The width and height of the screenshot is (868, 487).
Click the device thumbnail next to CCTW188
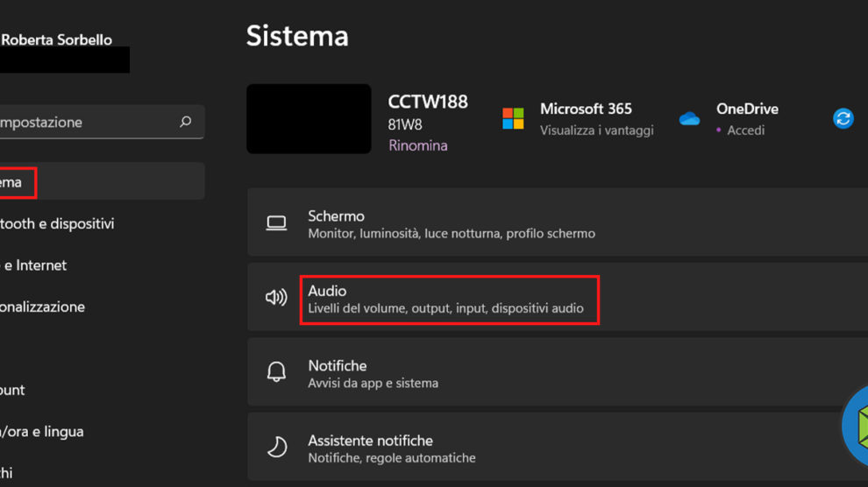309,118
